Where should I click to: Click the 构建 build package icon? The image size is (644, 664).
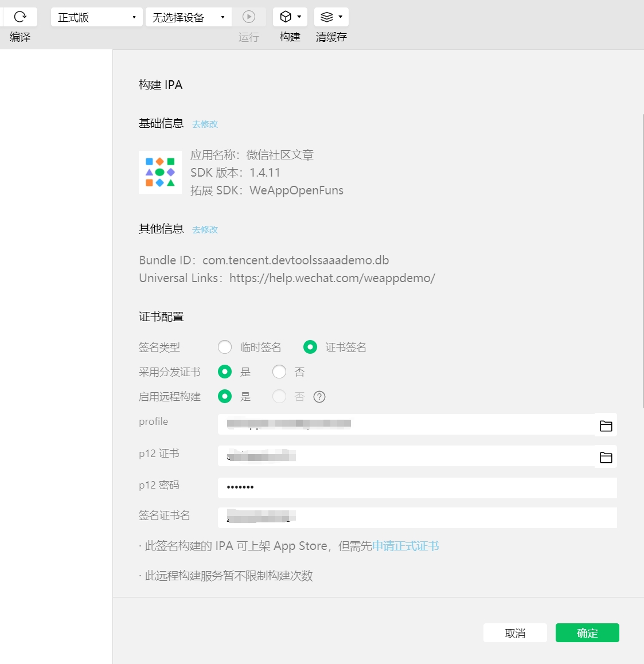pos(285,17)
